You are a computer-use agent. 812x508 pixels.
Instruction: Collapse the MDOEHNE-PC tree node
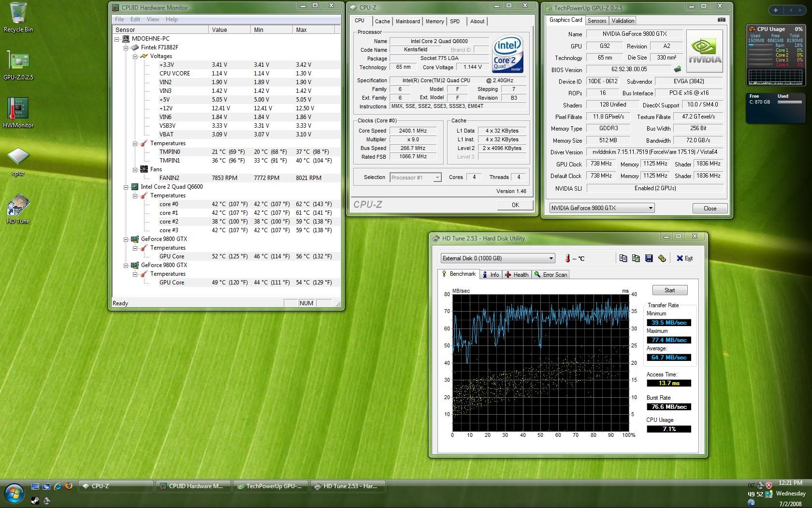tap(117, 39)
